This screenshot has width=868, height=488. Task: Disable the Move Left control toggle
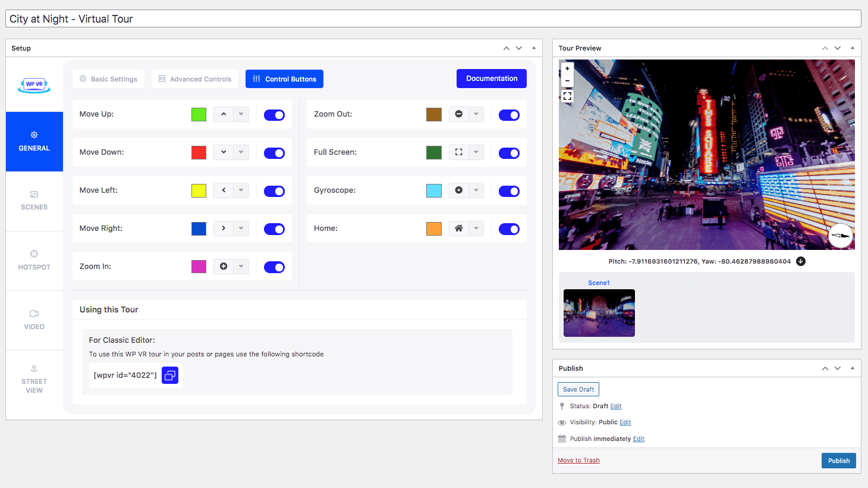[274, 191]
